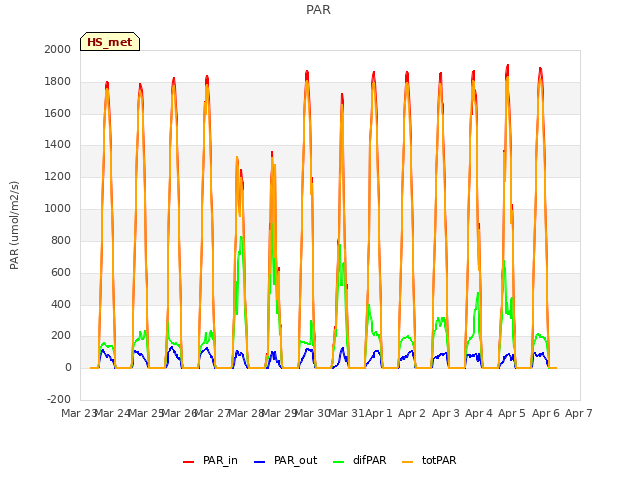Viewport: 640px width, 480px height.
Task: Click the 1800 y-axis tick label
Action: 58,82
